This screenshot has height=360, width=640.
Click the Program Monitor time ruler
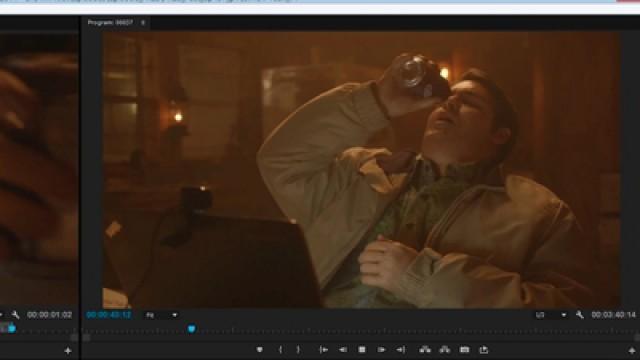pyautogui.click(x=361, y=329)
